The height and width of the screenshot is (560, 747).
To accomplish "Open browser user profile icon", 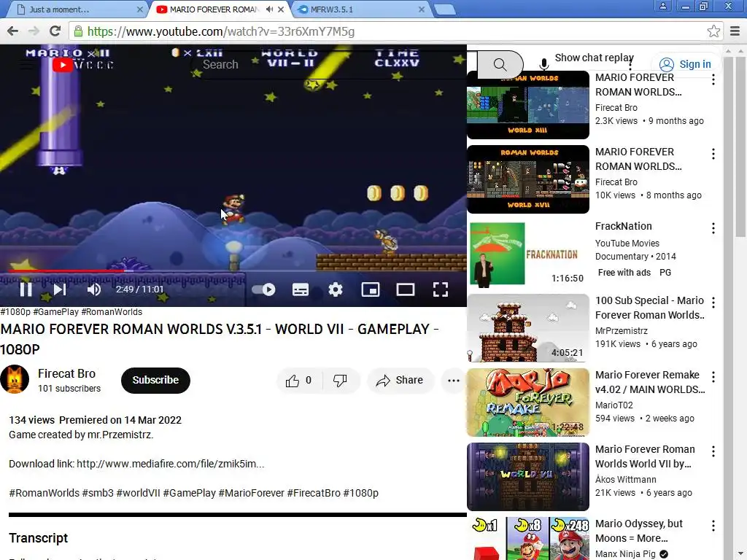I will click(x=662, y=6).
